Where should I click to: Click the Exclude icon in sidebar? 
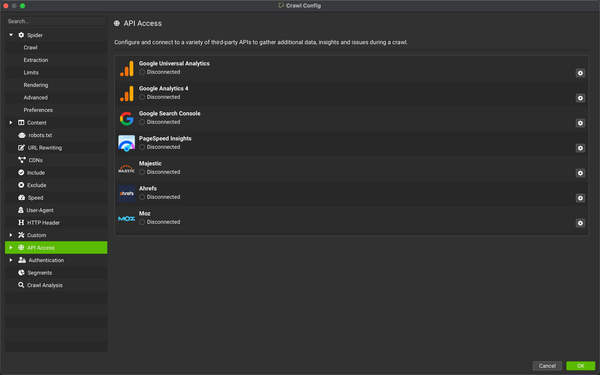(x=21, y=185)
